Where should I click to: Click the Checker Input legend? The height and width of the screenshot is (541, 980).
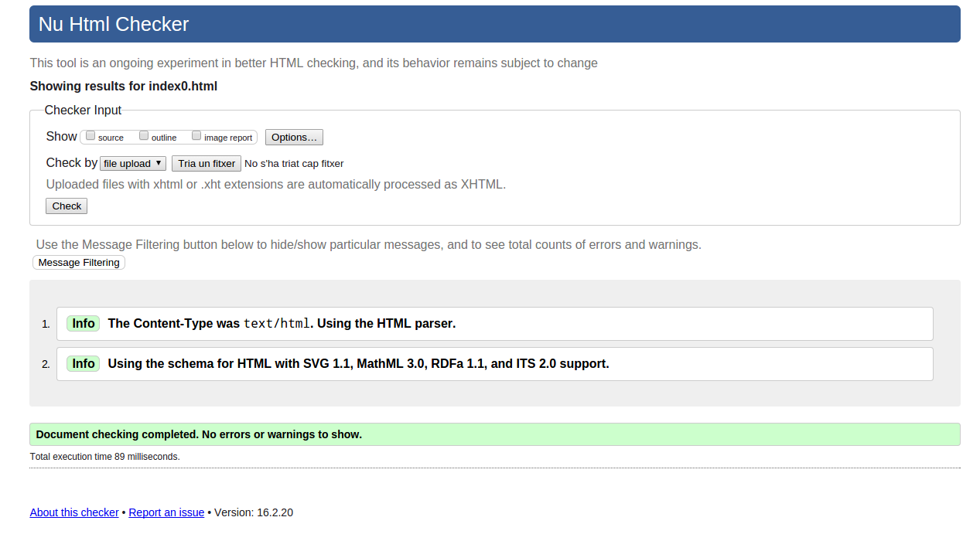pos(83,111)
